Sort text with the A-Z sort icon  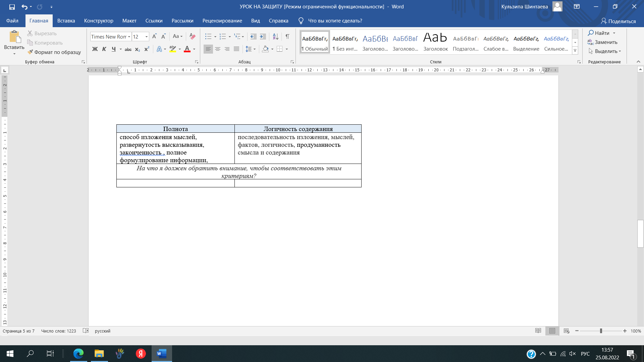(x=275, y=37)
